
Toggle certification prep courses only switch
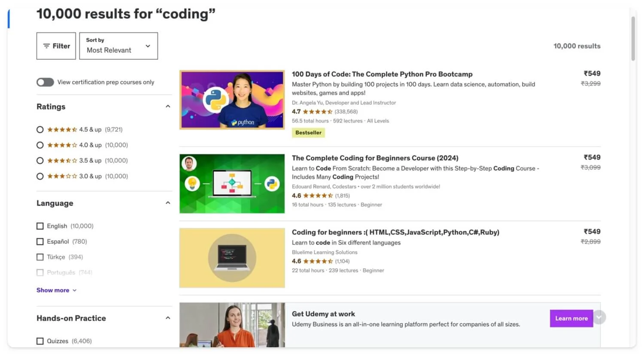pyautogui.click(x=45, y=82)
